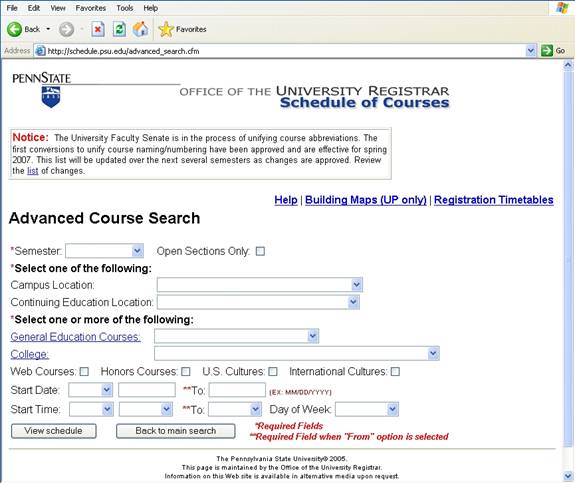Open the Tools menu
The image size is (575, 483).
[x=125, y=8]
